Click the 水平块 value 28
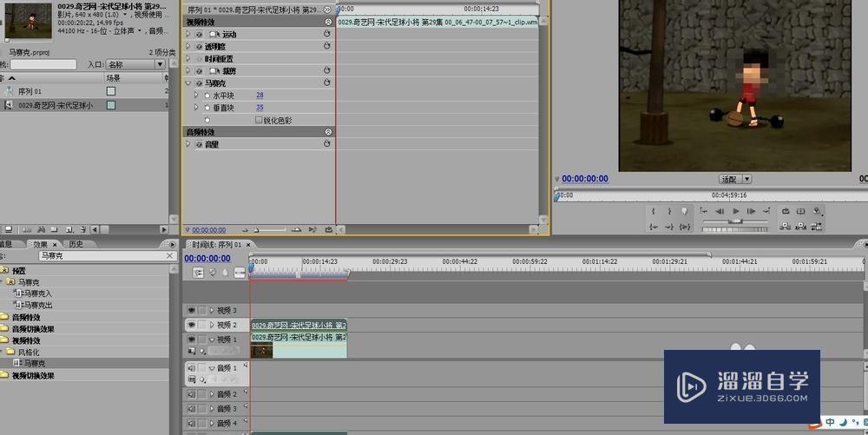This screenshot has height=435, width=868. [x=260, y=96]
